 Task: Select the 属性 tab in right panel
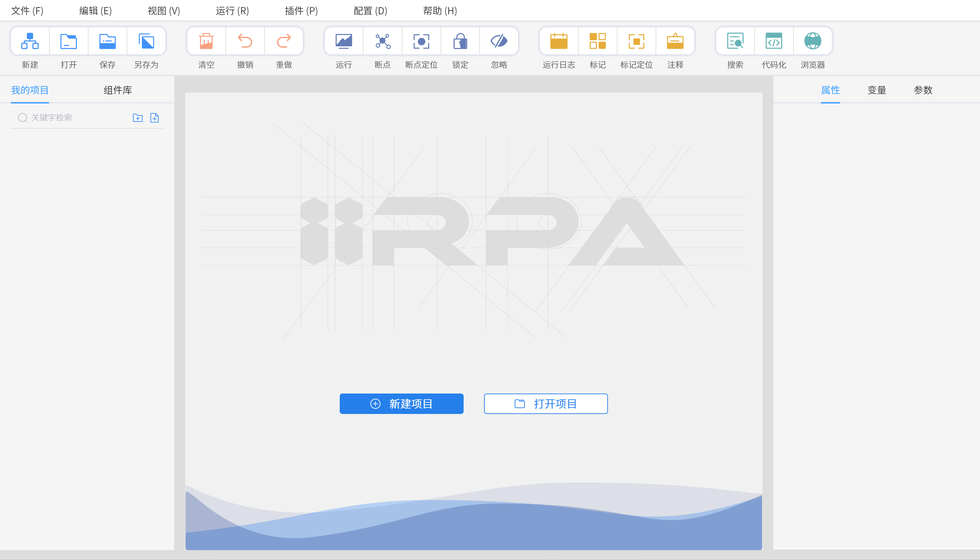tap(831, 91)
